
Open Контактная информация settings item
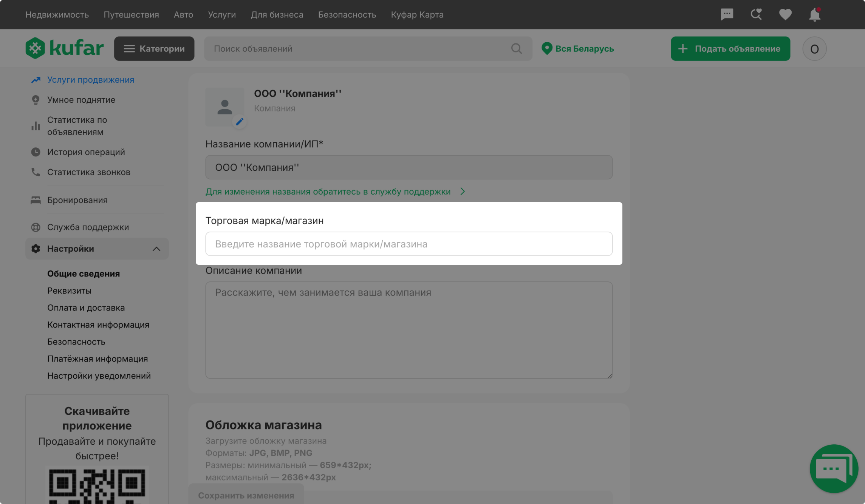coord(98,325)
